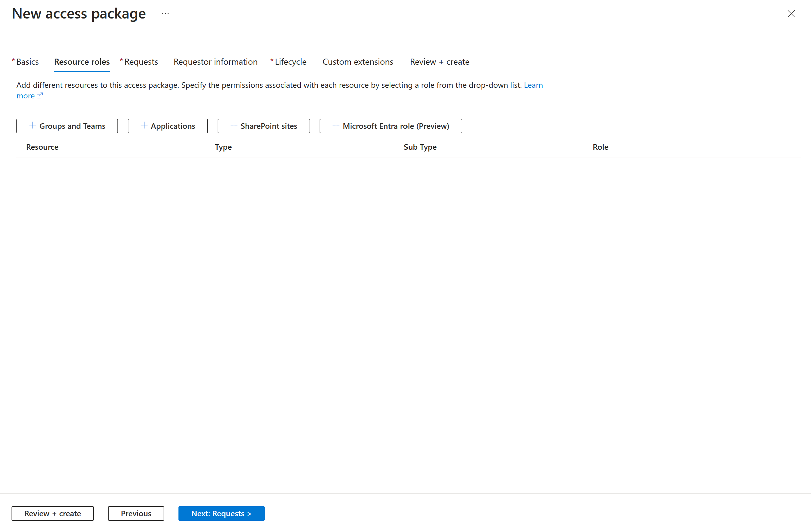Open the Custom extensions tab
The height and width of the screenshot is (532, 811).
coord(357,61)
